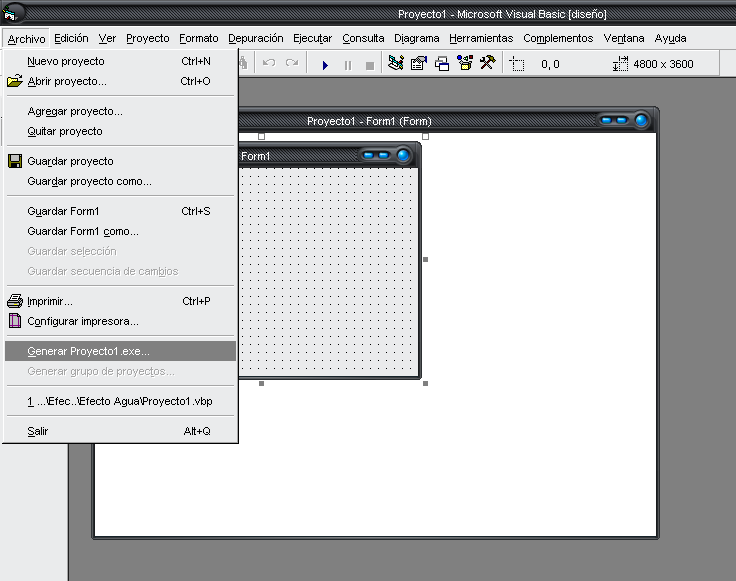Click Form1's bottom-right corner sizing handle
Image resolution: width=736 pixels, height=581 pixels.
point(425,383)
